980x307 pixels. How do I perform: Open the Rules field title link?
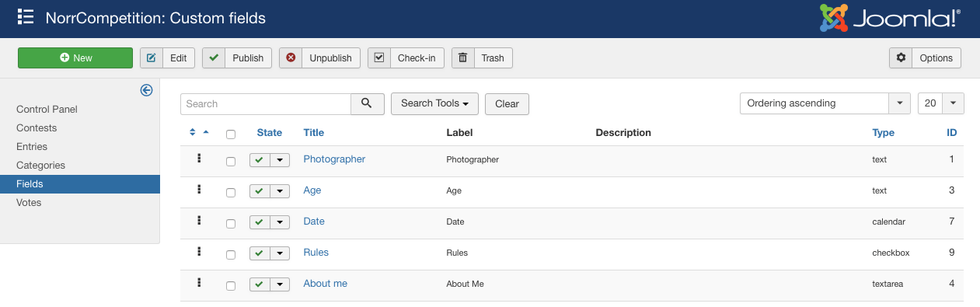316,252
